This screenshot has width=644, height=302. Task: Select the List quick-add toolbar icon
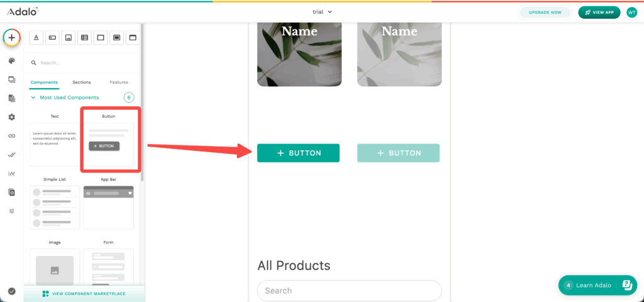84,38
